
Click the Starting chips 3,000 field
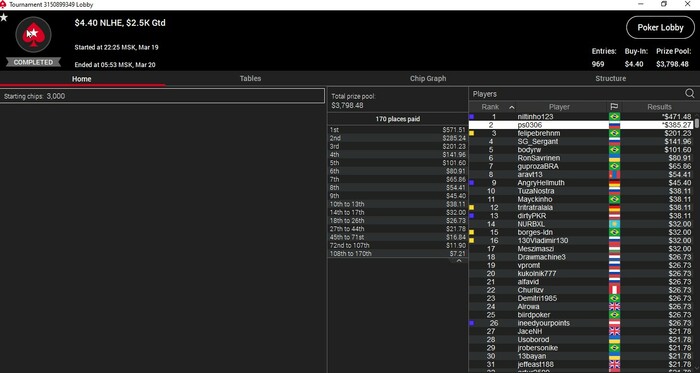(x=162, y=96)
